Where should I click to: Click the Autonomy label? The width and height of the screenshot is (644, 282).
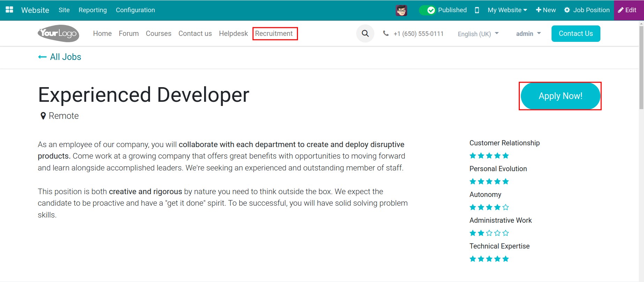(x=485, y=195)
